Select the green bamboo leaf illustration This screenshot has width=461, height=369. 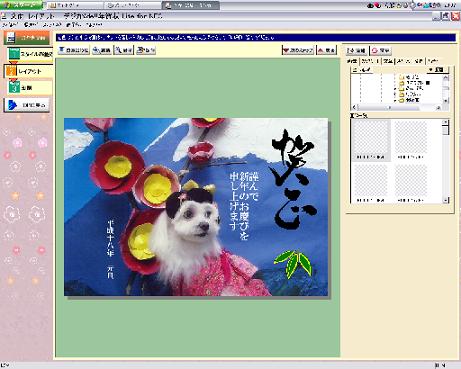click(293, 264)
